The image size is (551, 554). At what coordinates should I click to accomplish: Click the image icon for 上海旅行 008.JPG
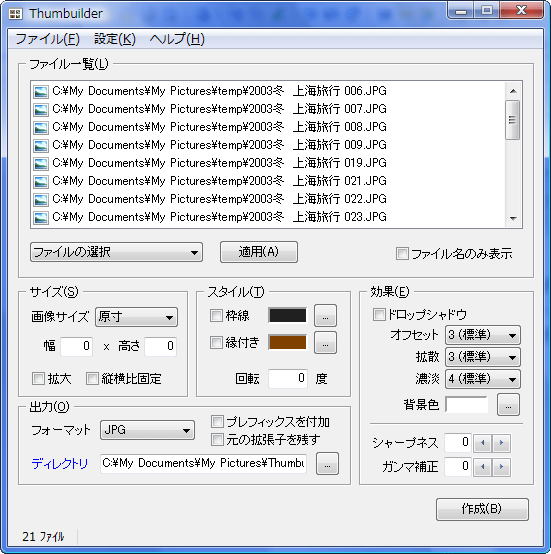41,128
